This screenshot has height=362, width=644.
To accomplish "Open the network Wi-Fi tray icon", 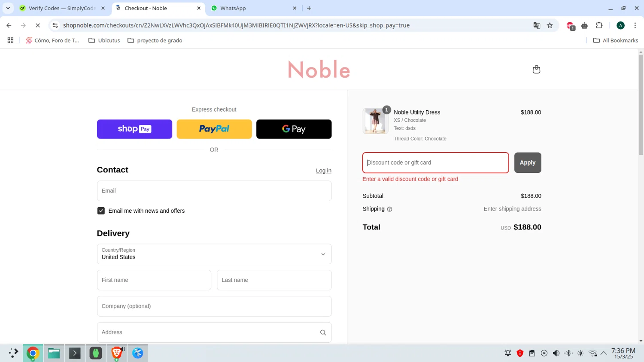I will coord(592,353).
